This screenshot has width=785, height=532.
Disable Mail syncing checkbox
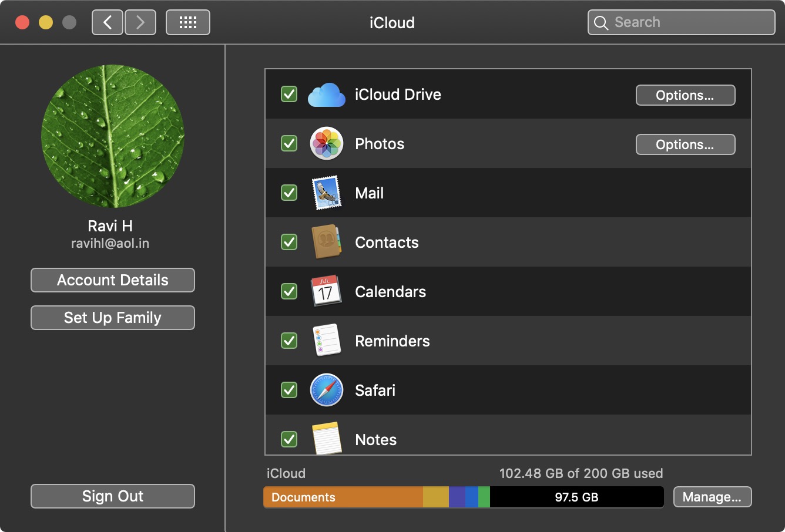click(x=289, y=193)
